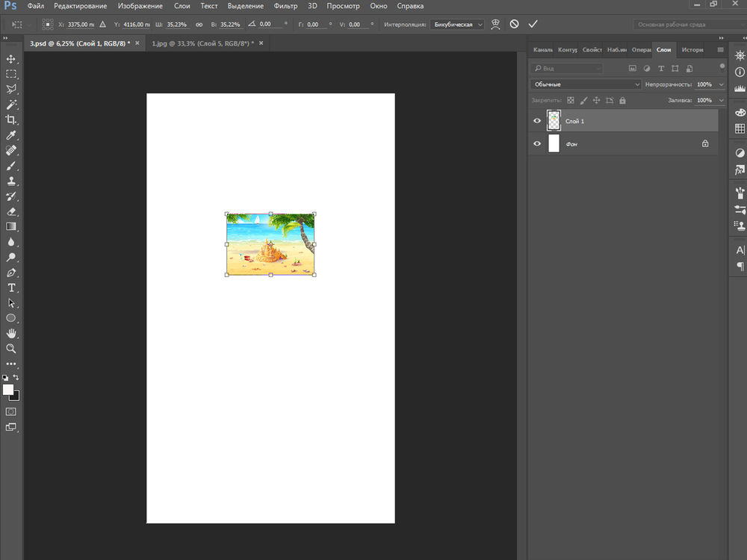Screen dimensions: 747x560
Task: Open the Фильтр menu
Action: pyautogui.click(x=285, y=6)
